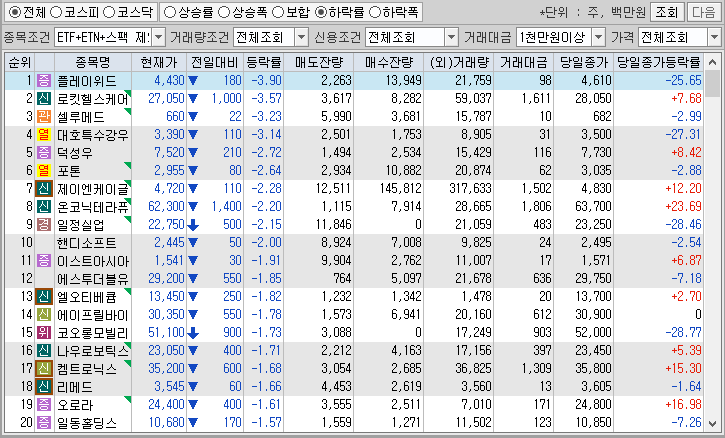
Task: Click 켐트로닉스 closing change +15.30
Action: pyautogui.click(x=683, y=369)
